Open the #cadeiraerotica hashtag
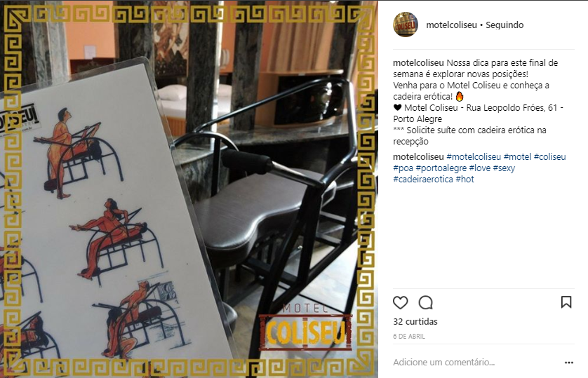The width and height of the screenshot is (588, 378). tap(423, 179)
